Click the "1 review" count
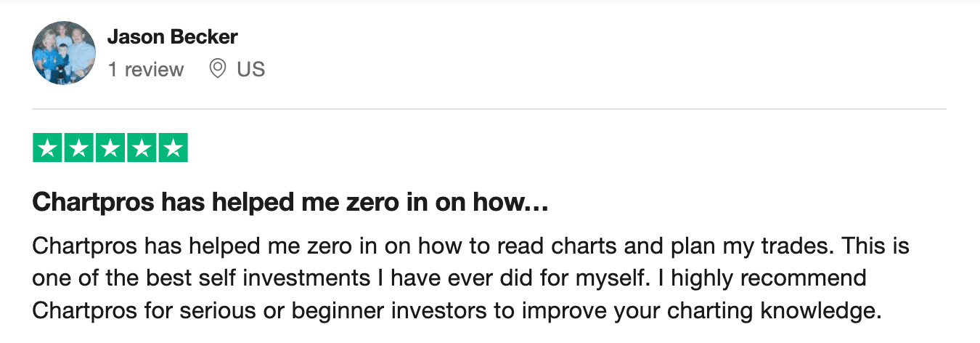The width and height of the screenshot is (980, 343). [x=145, y=70]
